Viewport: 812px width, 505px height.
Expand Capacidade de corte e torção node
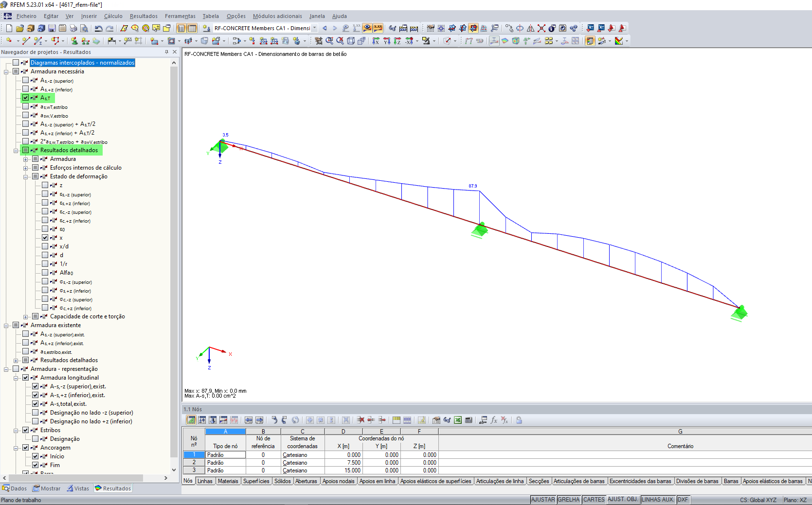[25, 317]
